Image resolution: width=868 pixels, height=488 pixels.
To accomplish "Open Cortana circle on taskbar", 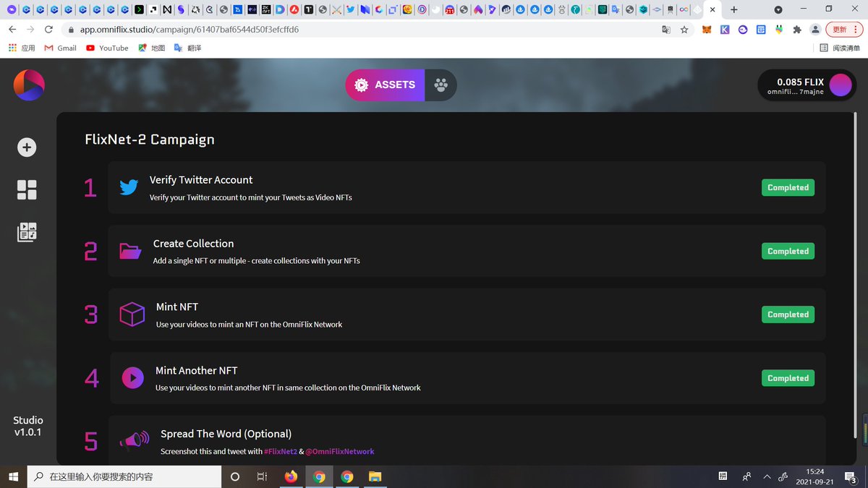I will pos(234,476).
